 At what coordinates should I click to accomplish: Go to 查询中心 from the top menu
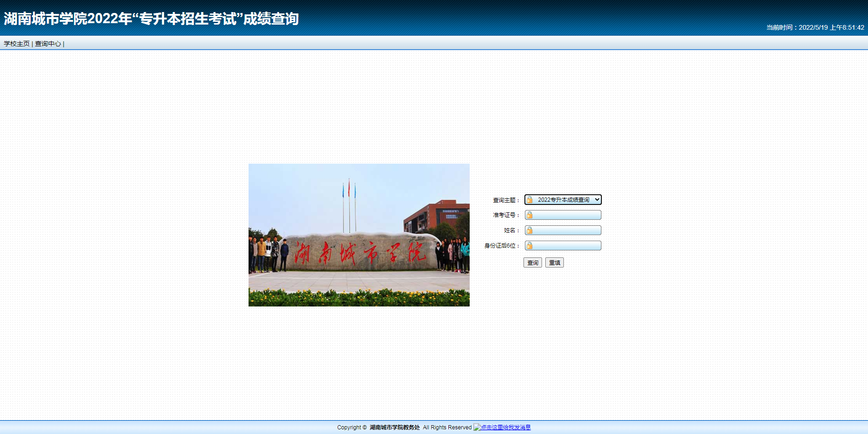click(48, 43)
